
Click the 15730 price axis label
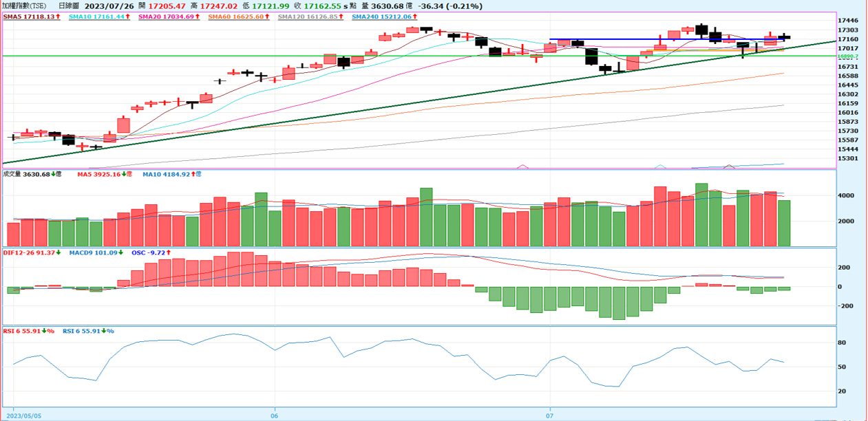(848, 131)
